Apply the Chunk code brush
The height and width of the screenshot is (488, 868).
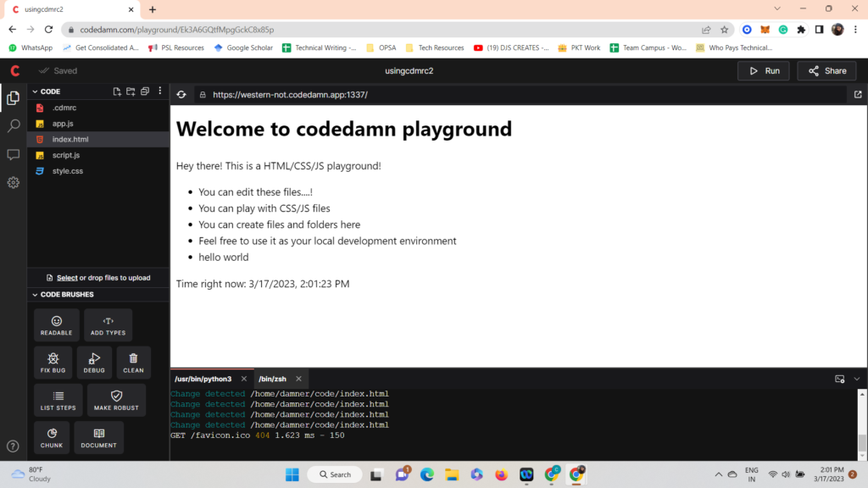coord(52,438)
